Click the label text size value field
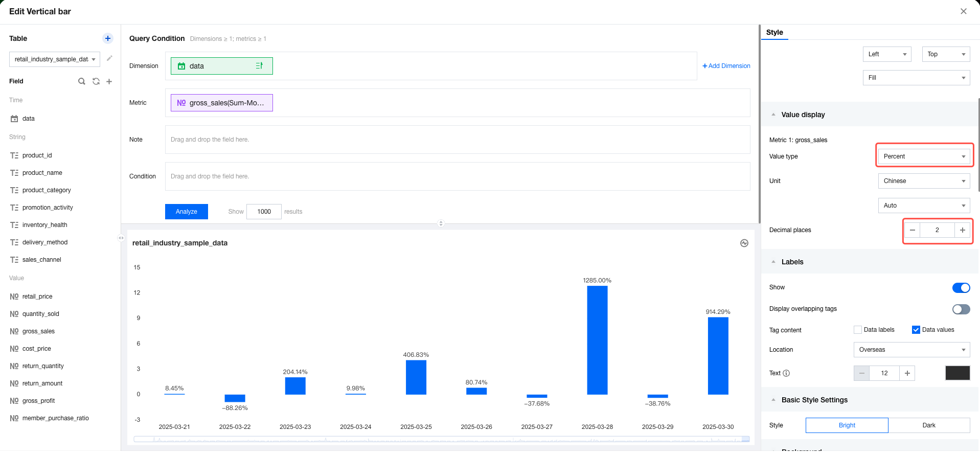This screenshot has height=455, width=980. [x=884, y=373]
